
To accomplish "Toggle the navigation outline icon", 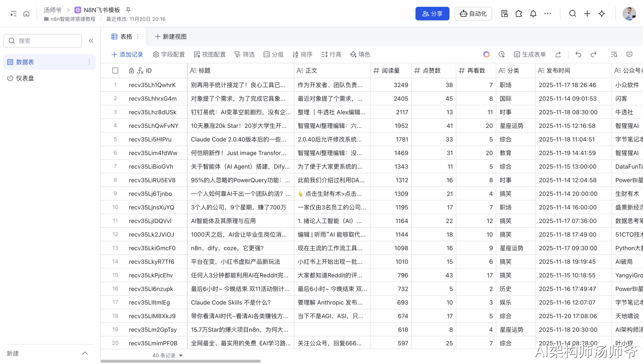I will [13, 14].
